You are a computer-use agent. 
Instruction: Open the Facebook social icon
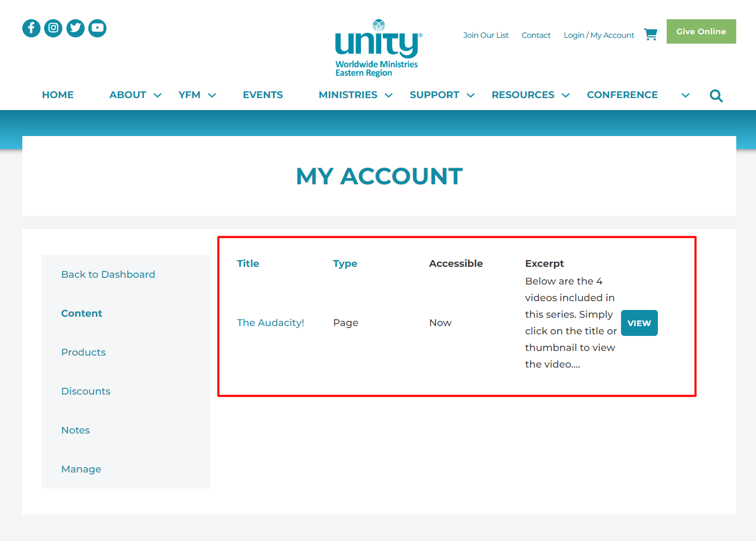tap(31, 28)
